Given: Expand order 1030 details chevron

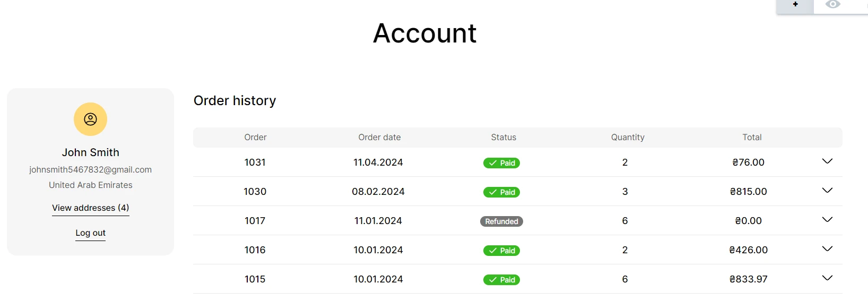Looking at the screenshot, I should pyautogui.click(x=827, y=191).
